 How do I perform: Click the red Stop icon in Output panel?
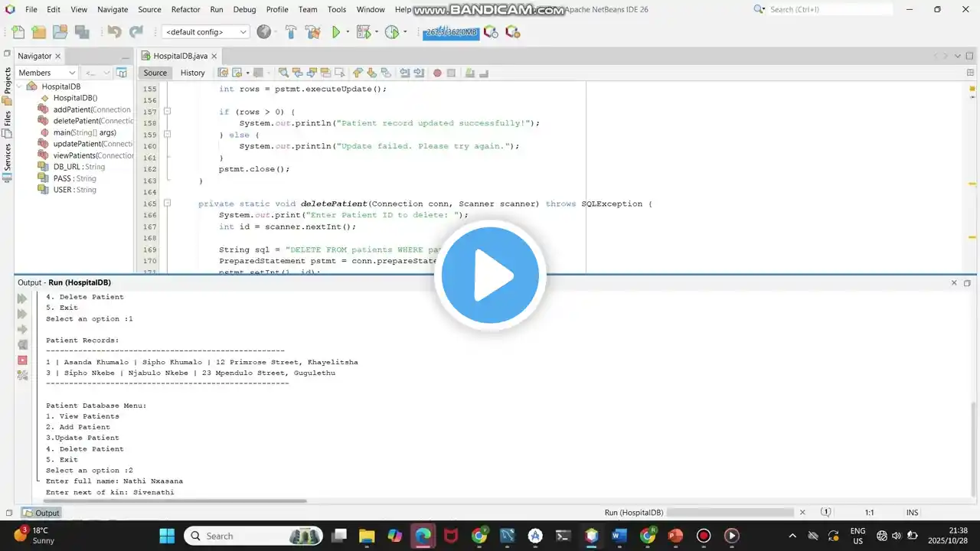[x=22, y=360]
